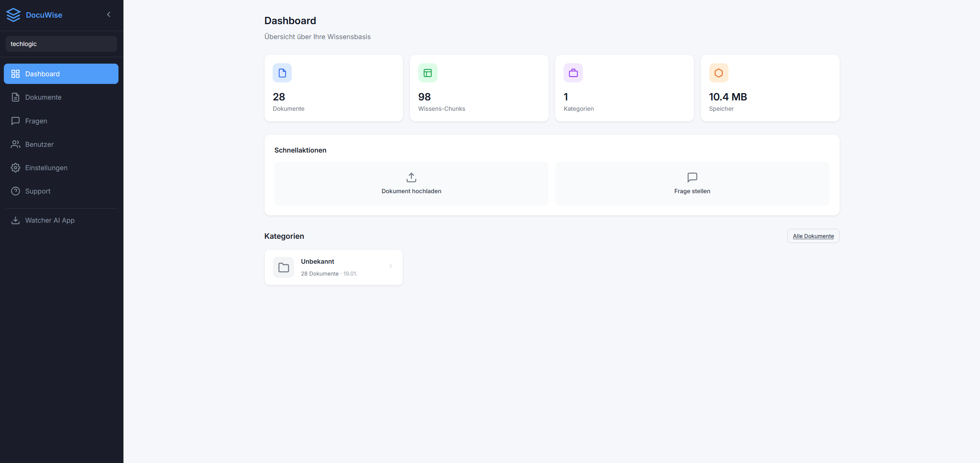This screenshot has height=463, width=980.
Task: Click the upload icon in Dokument hochladen
Action: pos(411,177)
